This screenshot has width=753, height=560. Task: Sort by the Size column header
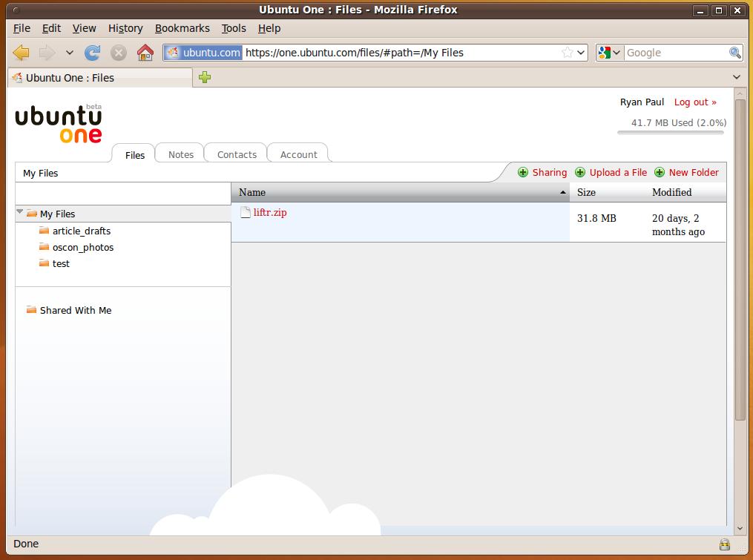click(x=607, y=192)
